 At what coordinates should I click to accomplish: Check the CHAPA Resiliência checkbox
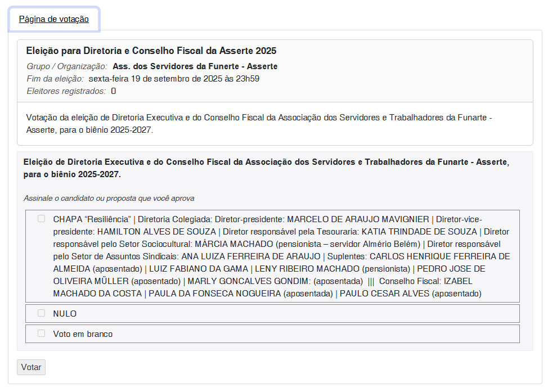coord(41,219)
